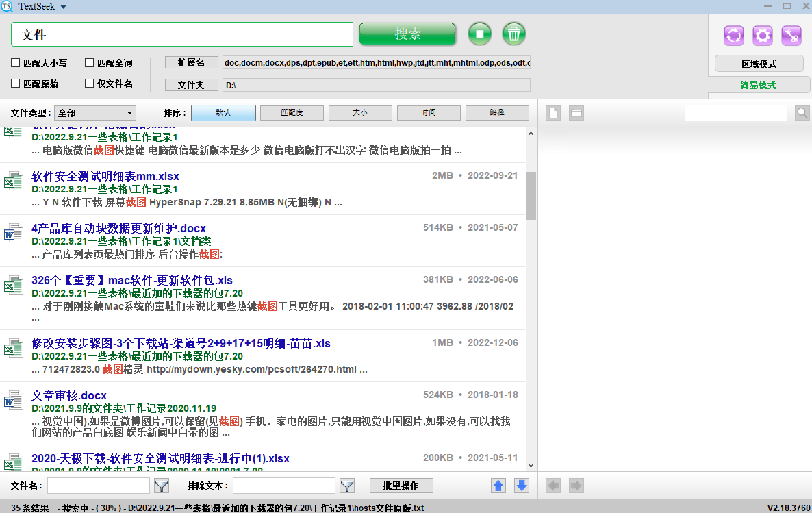The image size is (812, 513).
Task: Jump to the previous result with the blue up arrow
Action: pos(498,486)
